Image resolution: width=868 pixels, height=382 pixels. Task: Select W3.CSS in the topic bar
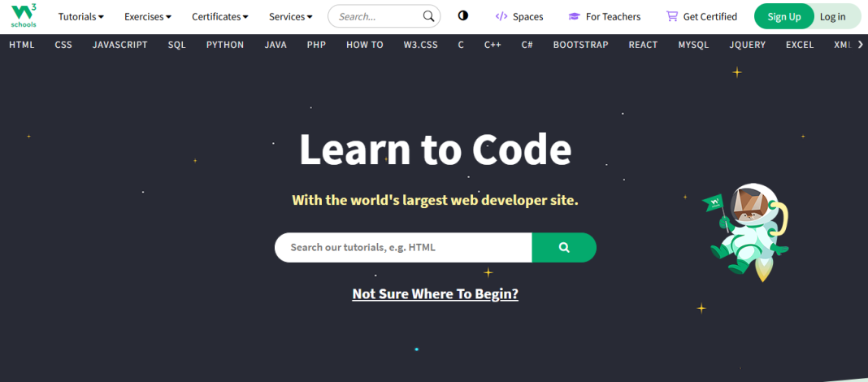(x=421, y=45)
